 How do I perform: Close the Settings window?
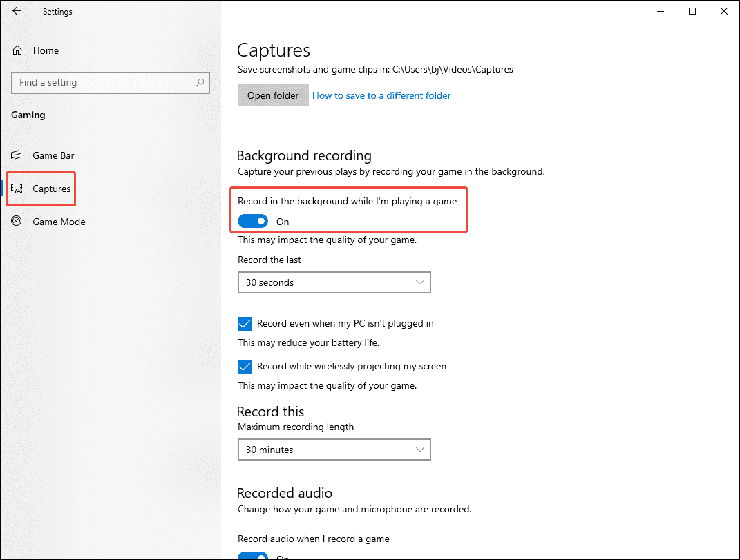[723, 11]
